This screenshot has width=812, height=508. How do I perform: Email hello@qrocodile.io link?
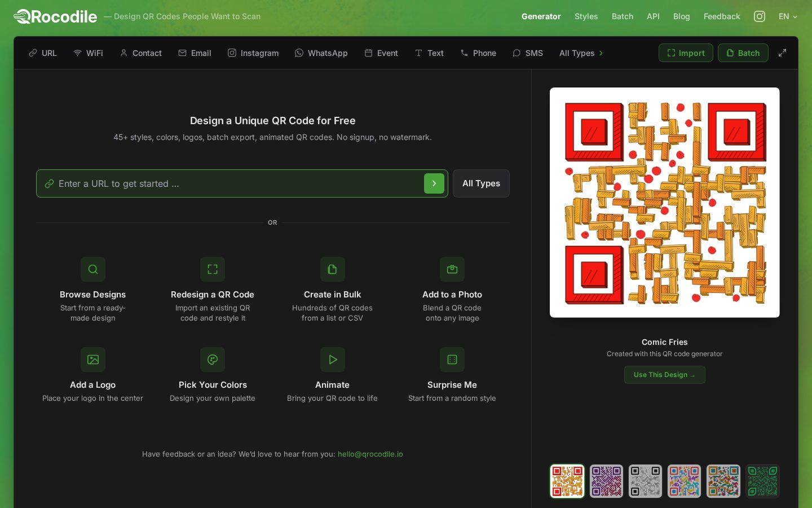point(370,454)
